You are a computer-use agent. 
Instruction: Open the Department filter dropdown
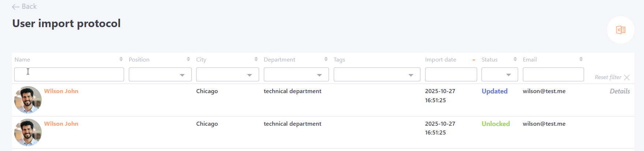296,75
